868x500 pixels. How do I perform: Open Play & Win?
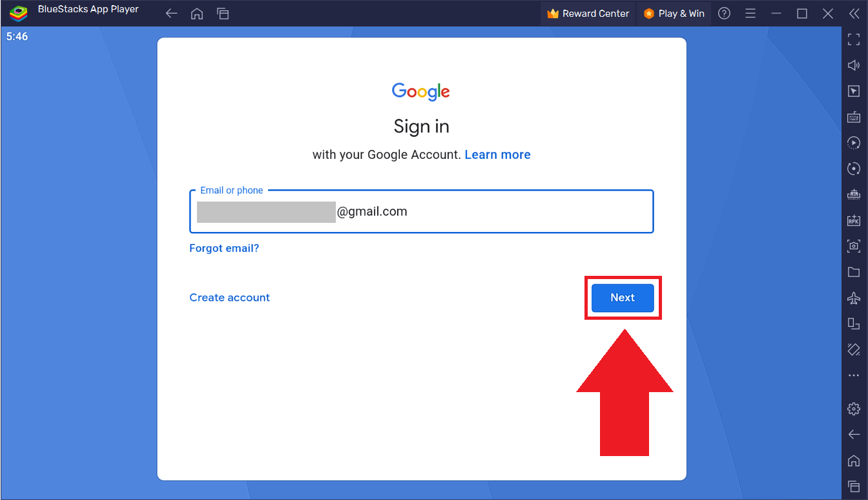pyautogui.click(x=674, y=14)
